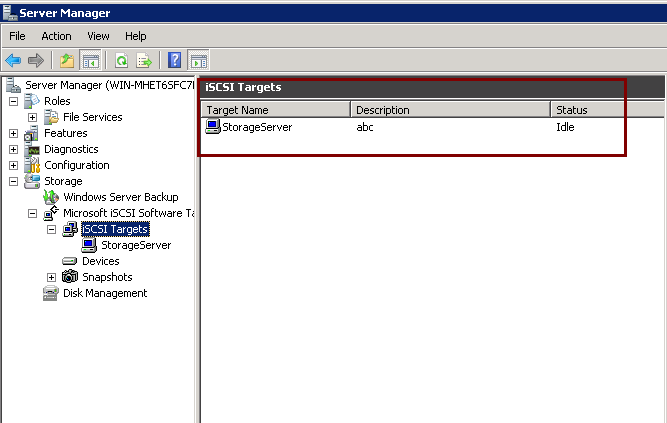Image resolution: width=667 pixels, height=423 pixels.
Task: Click Show/Hide Console Tree toolbar icon
Action: (90, 59)
